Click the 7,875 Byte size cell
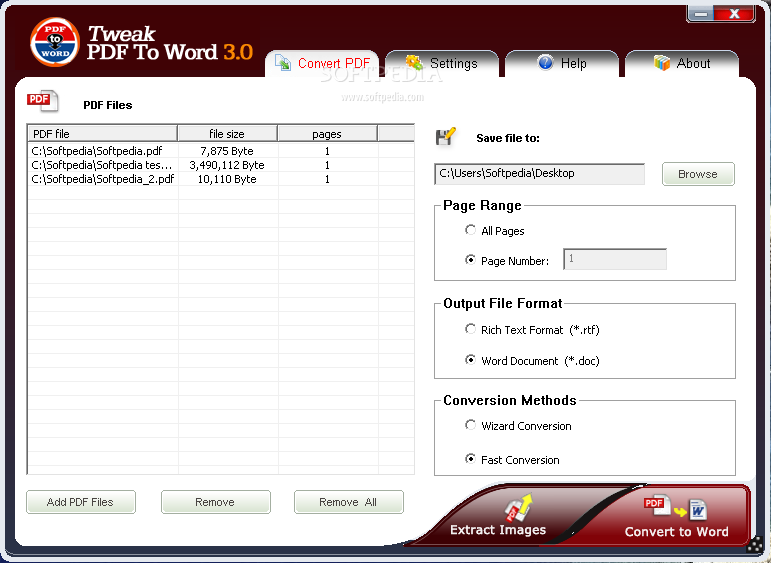Screen dimensions: 771x563 pyautogui.click(x=227, y=151)
